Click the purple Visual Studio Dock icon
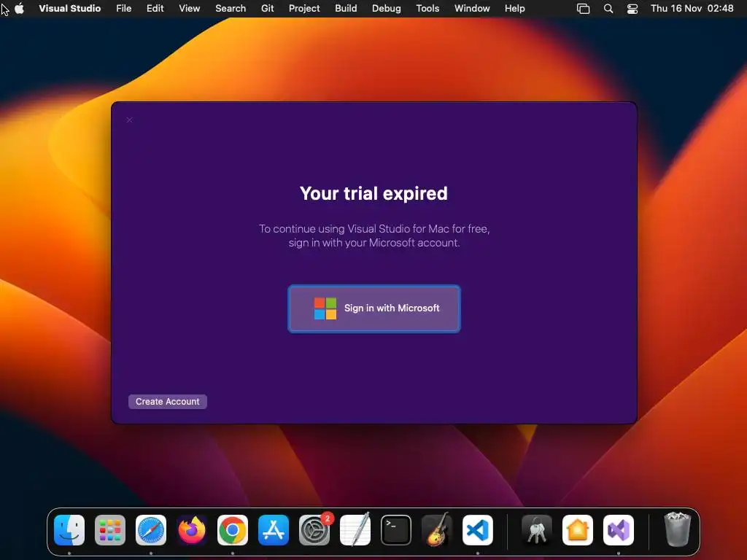This screenshot has height=560, width=747. pos(619,530)
